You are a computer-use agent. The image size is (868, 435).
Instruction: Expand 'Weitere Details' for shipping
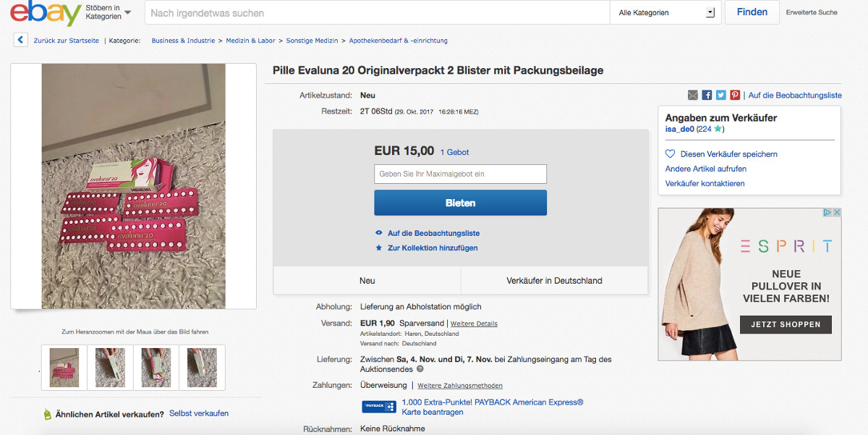(474, 324)
